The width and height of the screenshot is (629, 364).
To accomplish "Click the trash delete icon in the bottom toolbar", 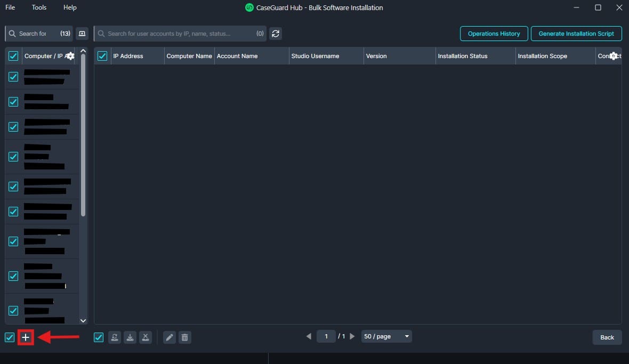I will click(184, 337).
